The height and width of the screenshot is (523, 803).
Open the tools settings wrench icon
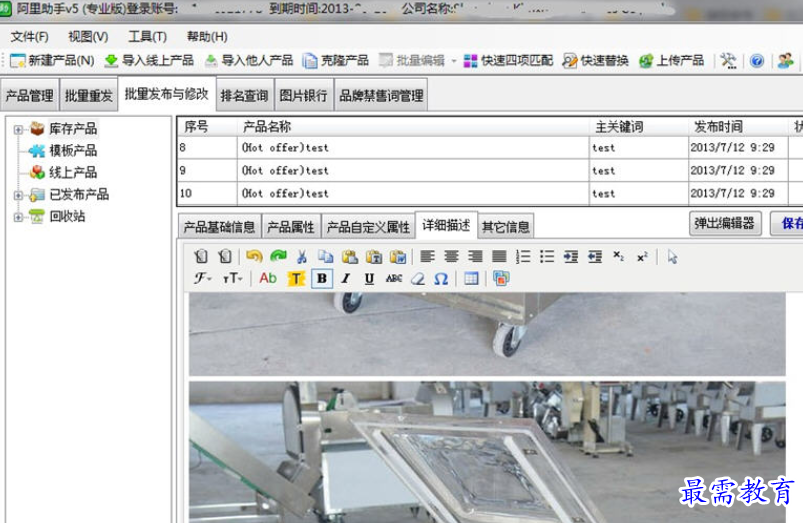click(x=728, y=61)
